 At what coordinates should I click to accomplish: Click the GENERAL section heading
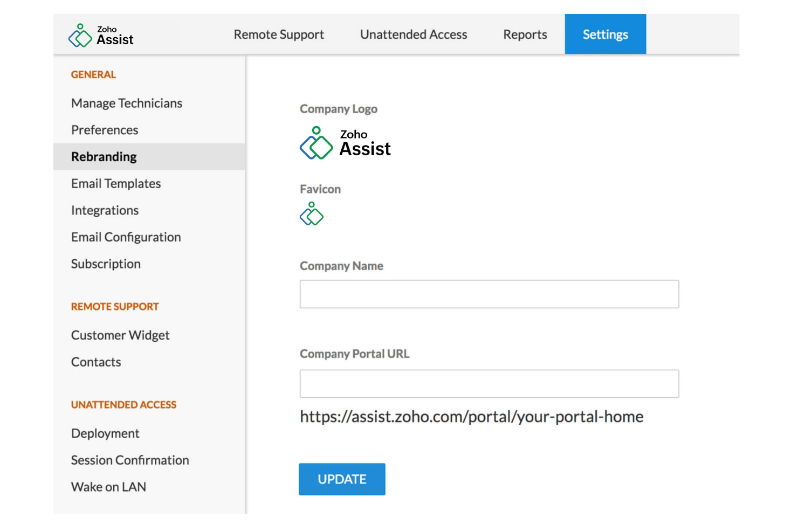click(x=93, y=74)
